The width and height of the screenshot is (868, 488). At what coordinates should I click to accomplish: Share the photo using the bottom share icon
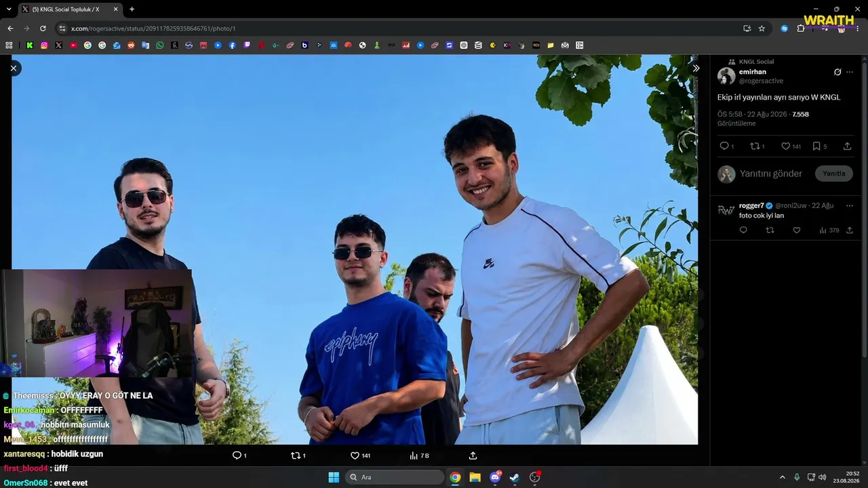point(473,455)
